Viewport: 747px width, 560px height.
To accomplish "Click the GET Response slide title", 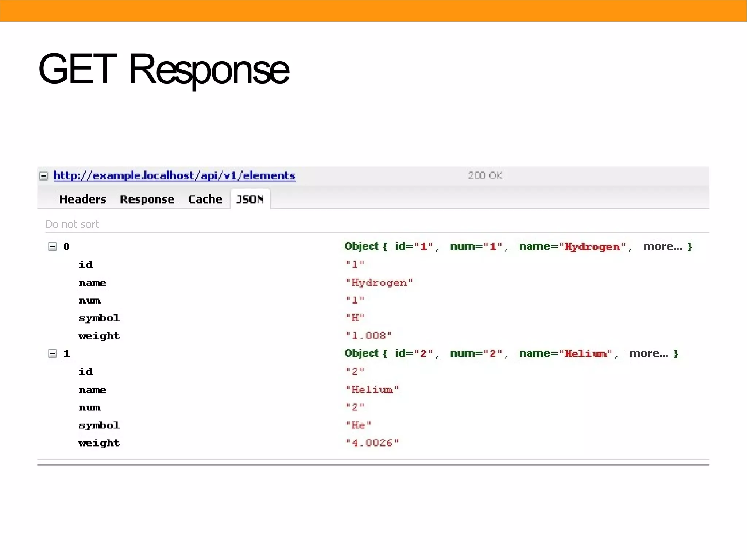I will pos(164,69).
